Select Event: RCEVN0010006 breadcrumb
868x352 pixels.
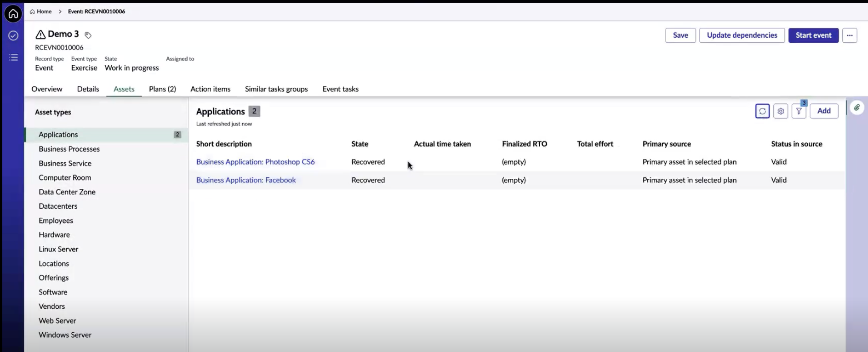pos(97,11)
